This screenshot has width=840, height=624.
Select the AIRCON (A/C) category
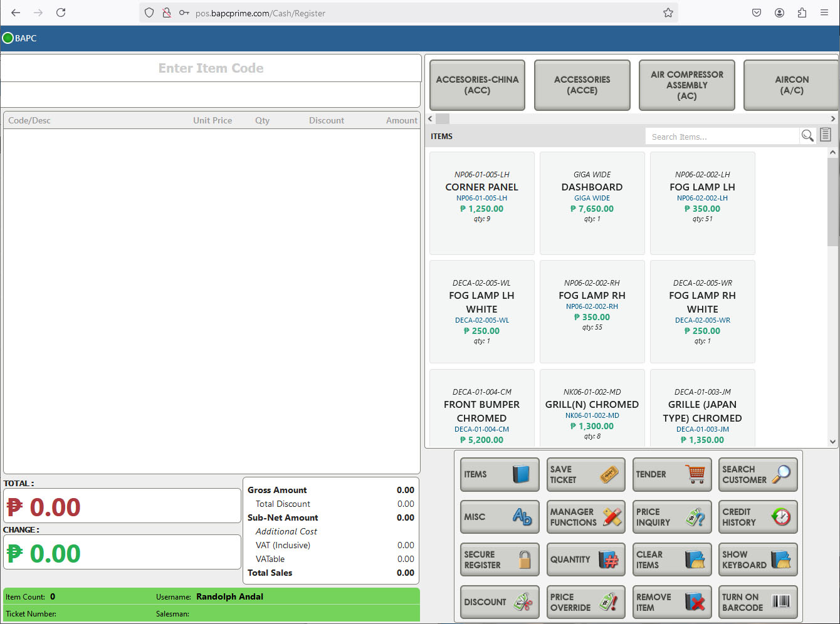[791, 85]
